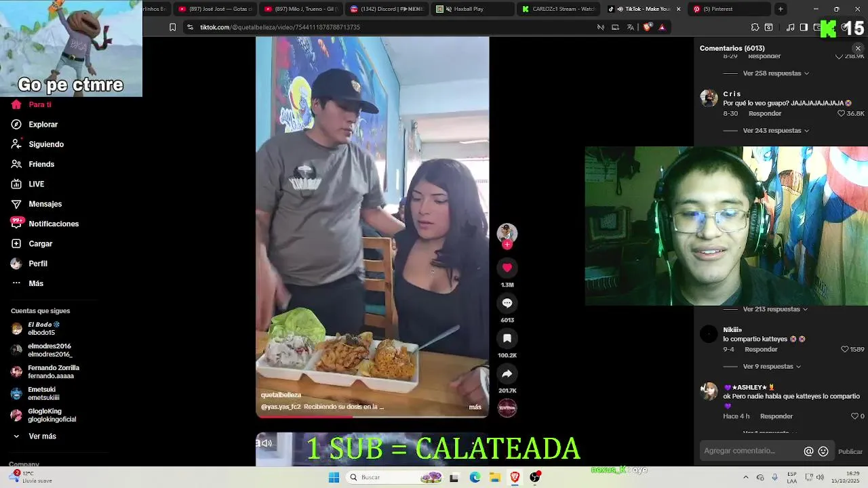Save the video with the bookmark icon
This screenshot has width=868, height=488.
(507, 338)
